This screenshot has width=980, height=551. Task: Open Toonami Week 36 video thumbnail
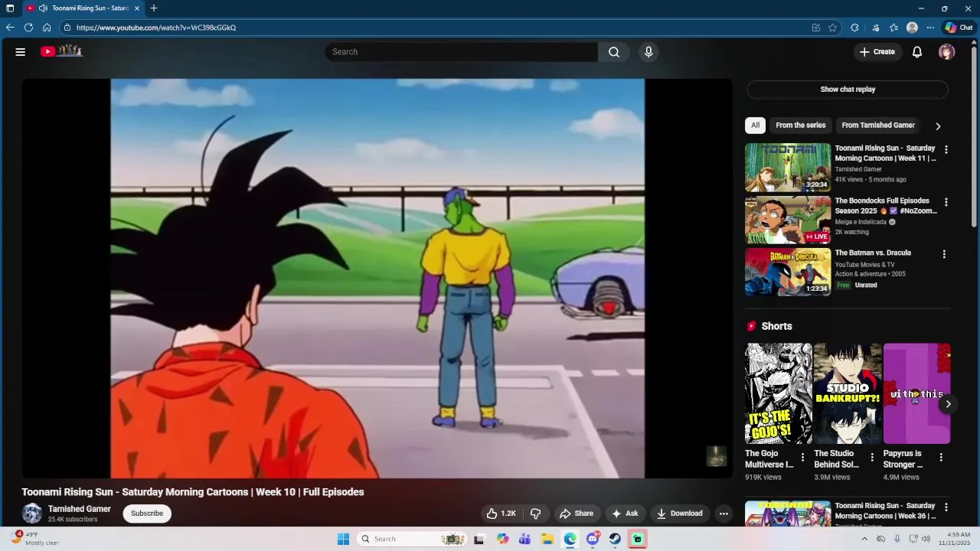(788, 514)
